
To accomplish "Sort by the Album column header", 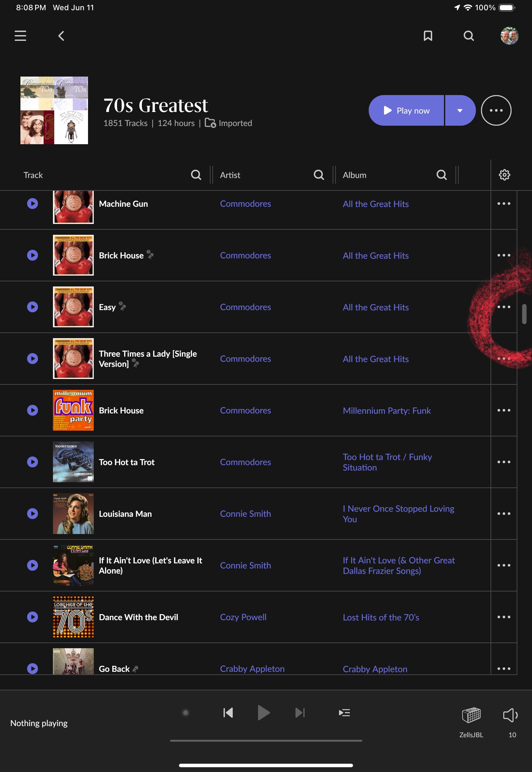I will pyautogui.click(x=354, y=175).
